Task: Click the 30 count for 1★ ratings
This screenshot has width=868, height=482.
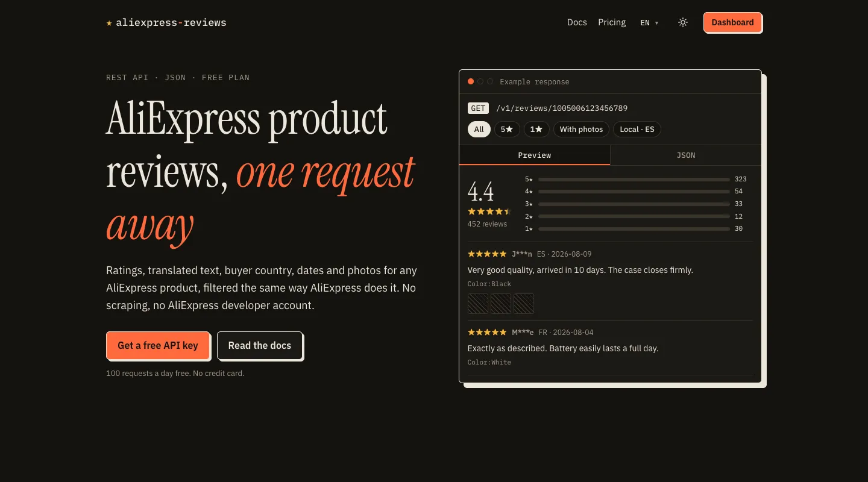Action: click(739, 229)
